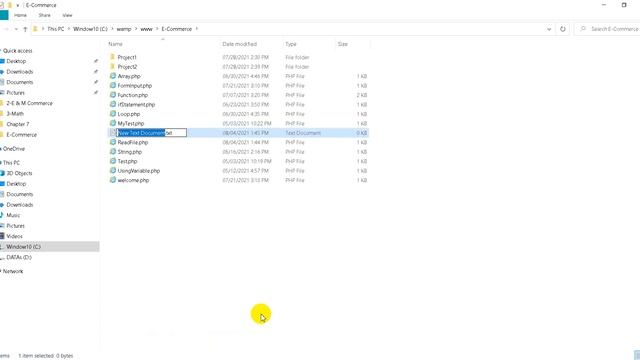Expand the chevron after This PC in breadcrumb
Screen dimensions: 640x360
pos(69,29)
